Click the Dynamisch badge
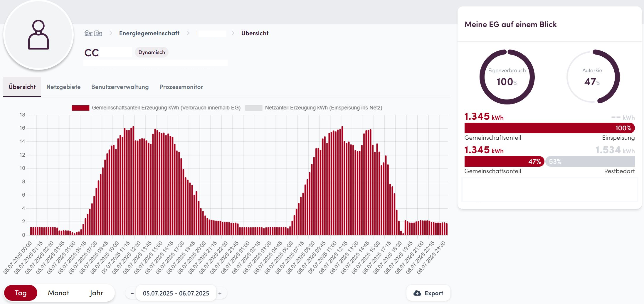This screenshot has width=644, height=304. coord(152,52)
